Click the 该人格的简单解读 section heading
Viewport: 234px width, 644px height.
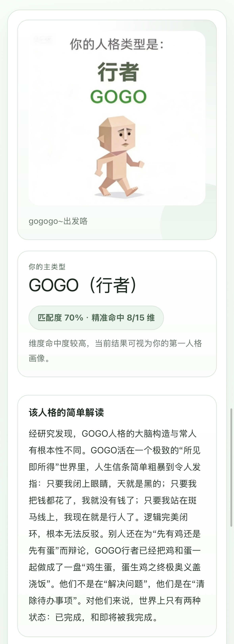(x=66, y=413)
